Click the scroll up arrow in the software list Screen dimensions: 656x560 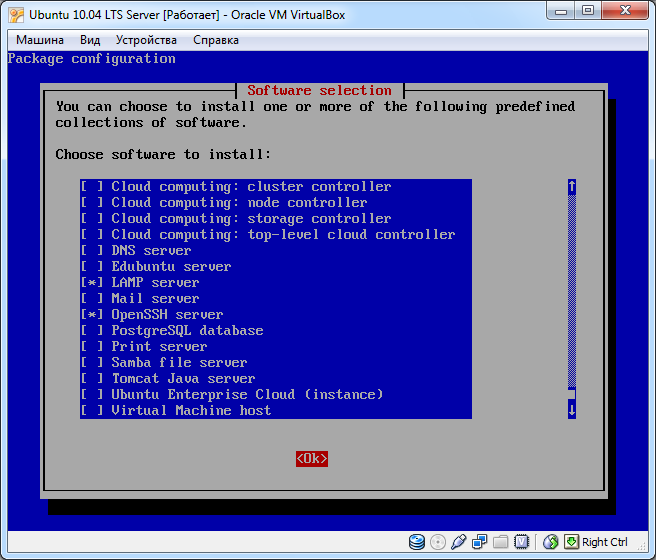click(x=572, y=187)
